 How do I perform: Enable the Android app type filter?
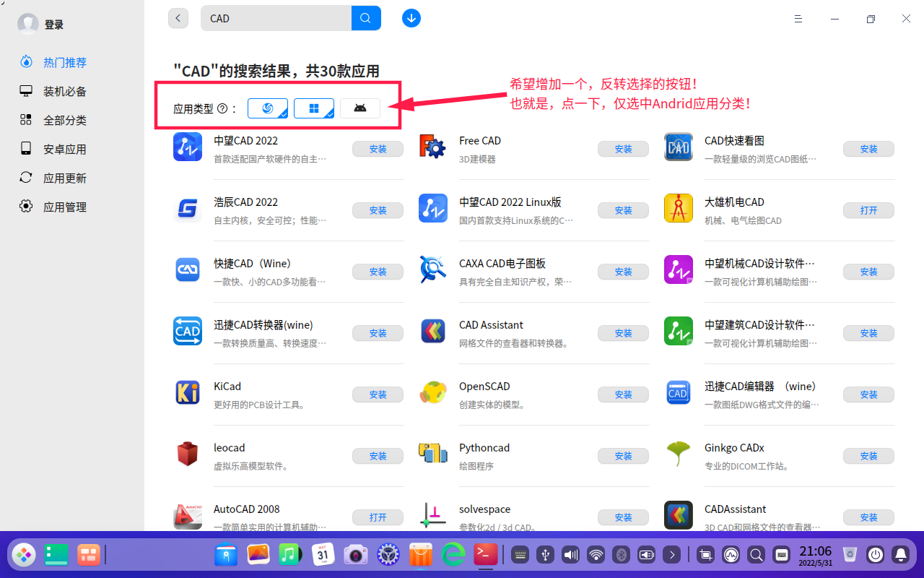(360, 108)
